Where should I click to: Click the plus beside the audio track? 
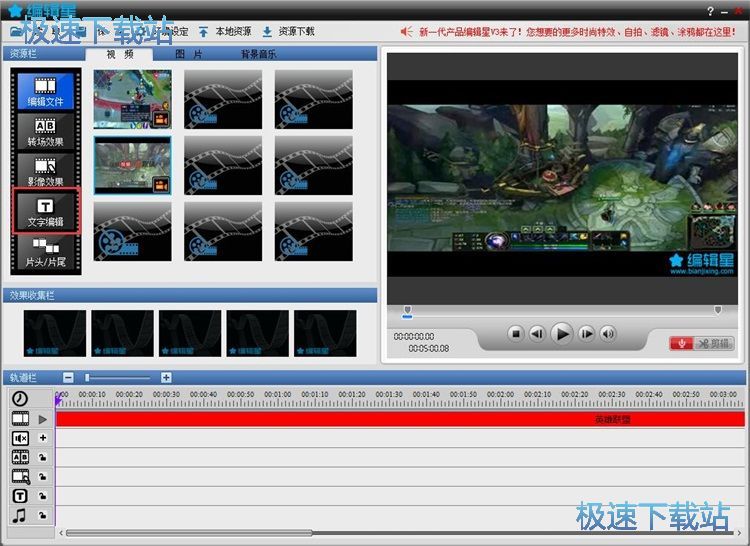pos(43,438)
